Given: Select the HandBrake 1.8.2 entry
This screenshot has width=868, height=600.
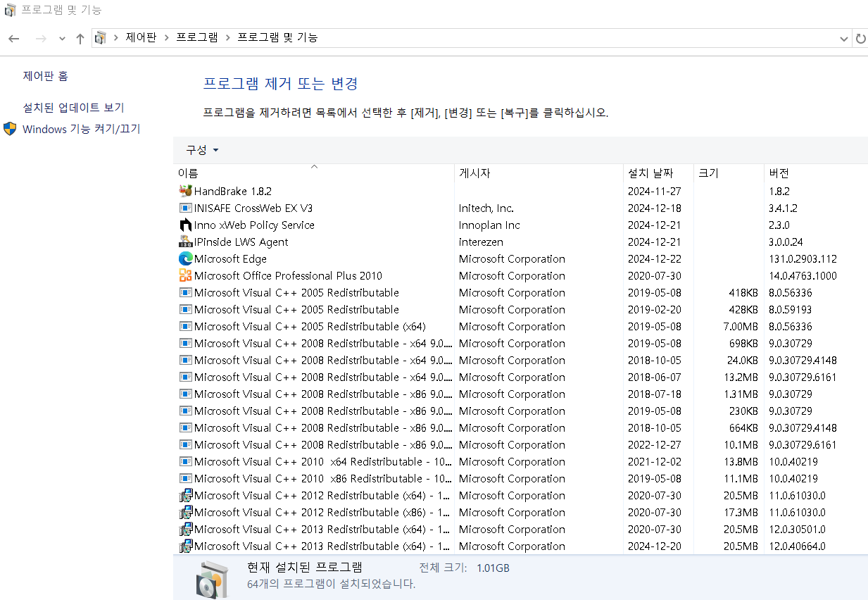Looking at the screenshot, I should click(233, 191).
